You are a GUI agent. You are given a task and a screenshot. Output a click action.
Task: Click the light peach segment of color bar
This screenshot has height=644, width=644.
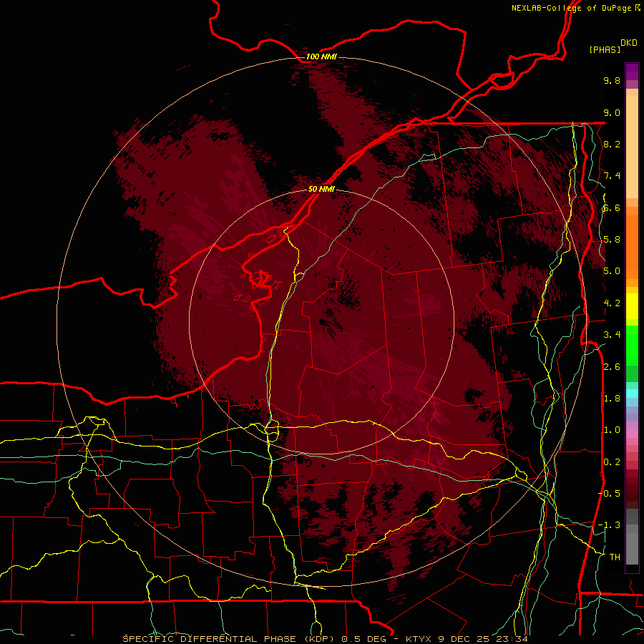632,148
